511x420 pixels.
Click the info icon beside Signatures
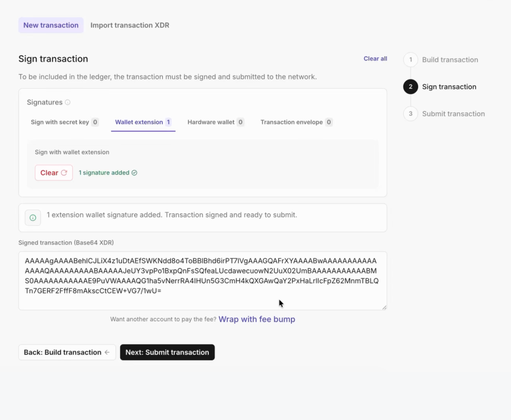(x=68, y=102)
